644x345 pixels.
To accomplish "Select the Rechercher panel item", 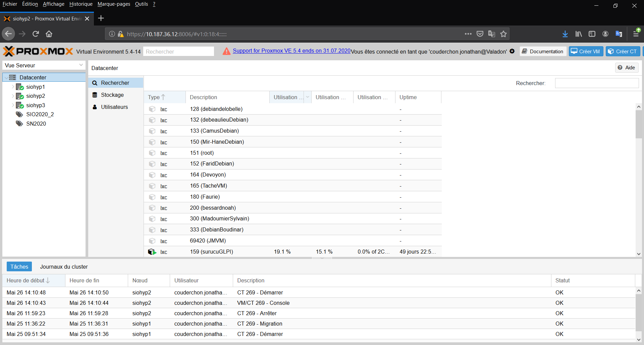I will (116, 83).
